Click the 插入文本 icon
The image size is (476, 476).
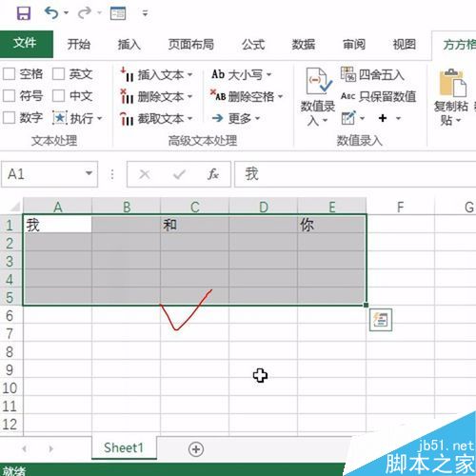tap(127, 74)
